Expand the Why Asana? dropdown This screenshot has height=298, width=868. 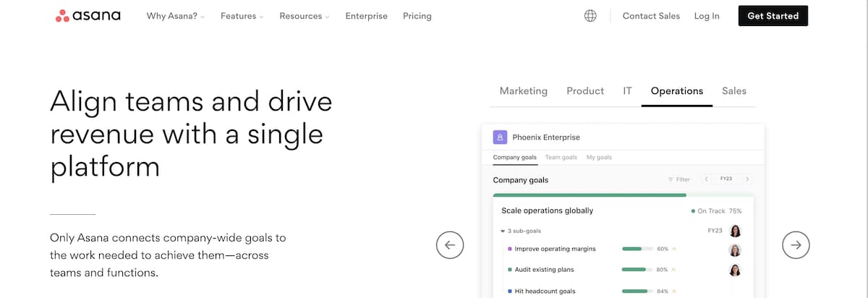pyautogui.click(x=176, y=16)
